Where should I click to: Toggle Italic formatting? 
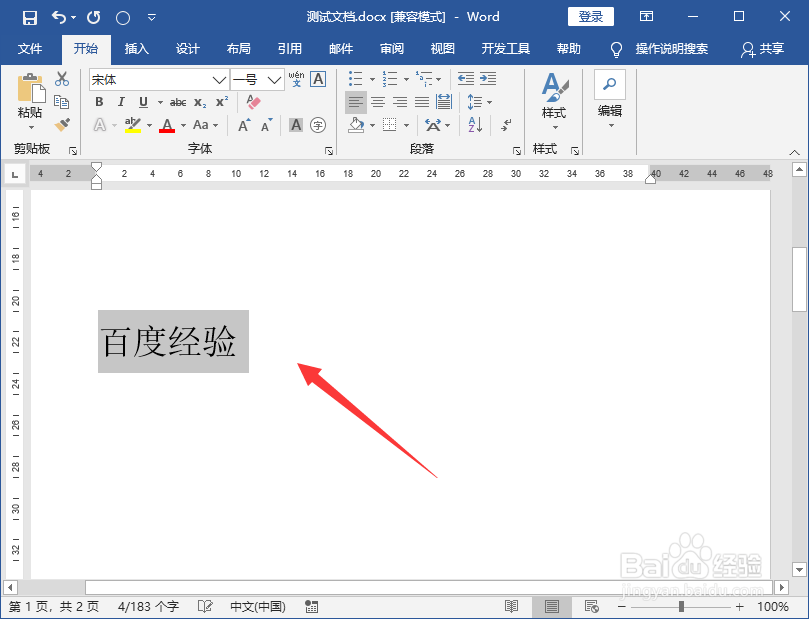click(x=121, y=102)
